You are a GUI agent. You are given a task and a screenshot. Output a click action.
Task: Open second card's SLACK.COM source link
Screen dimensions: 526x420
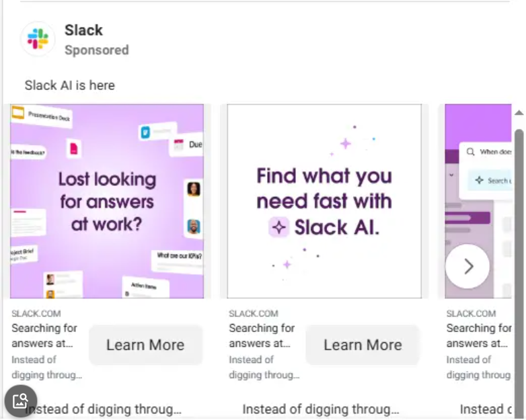coord(254,313)
